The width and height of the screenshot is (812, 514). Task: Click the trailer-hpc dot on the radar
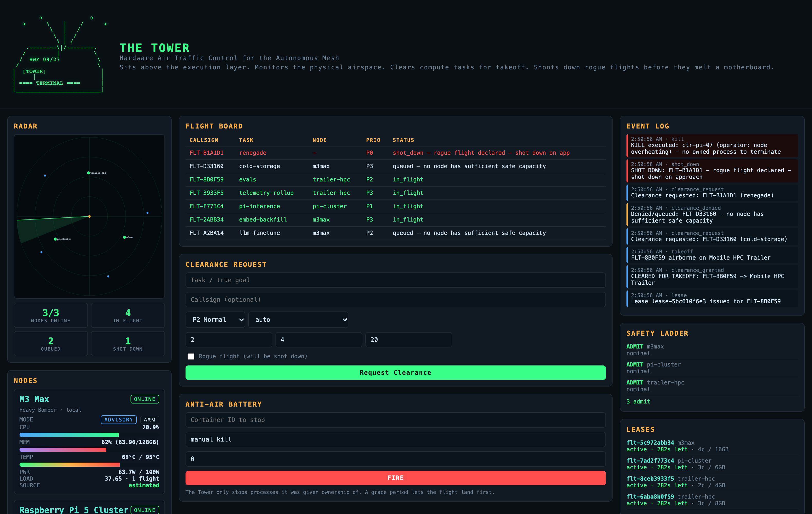click(89, 173)
